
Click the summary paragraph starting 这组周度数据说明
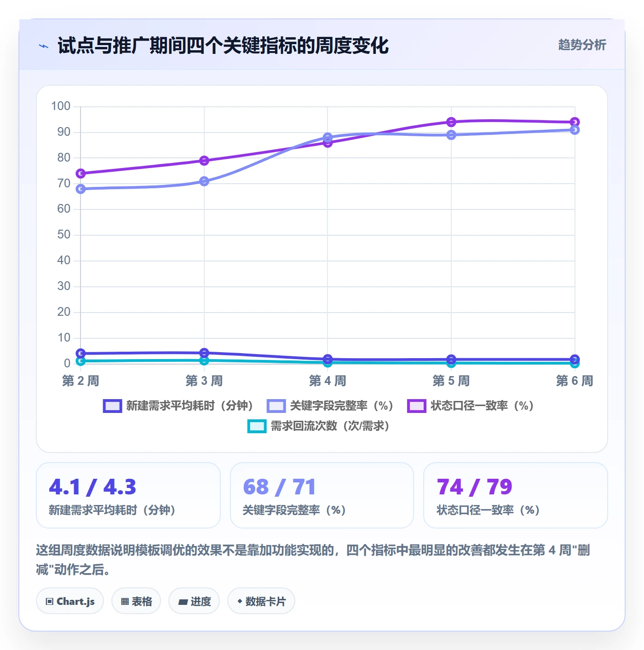pos(313,560)
